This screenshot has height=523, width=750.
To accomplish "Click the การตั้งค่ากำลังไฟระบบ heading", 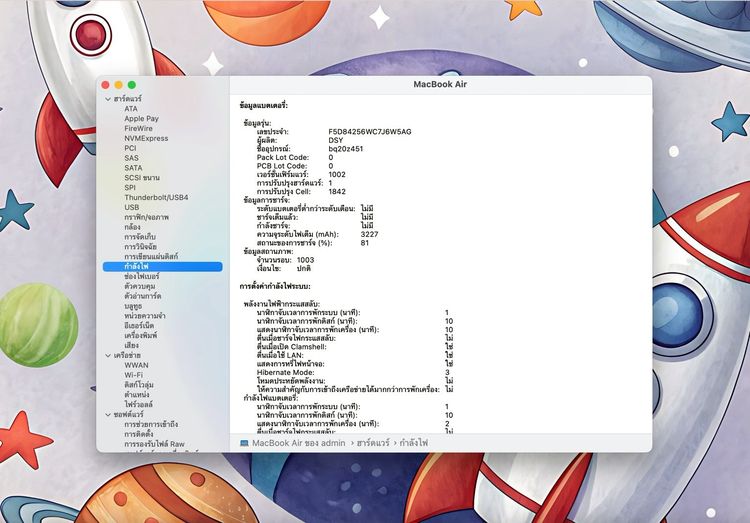I will 275,286.
